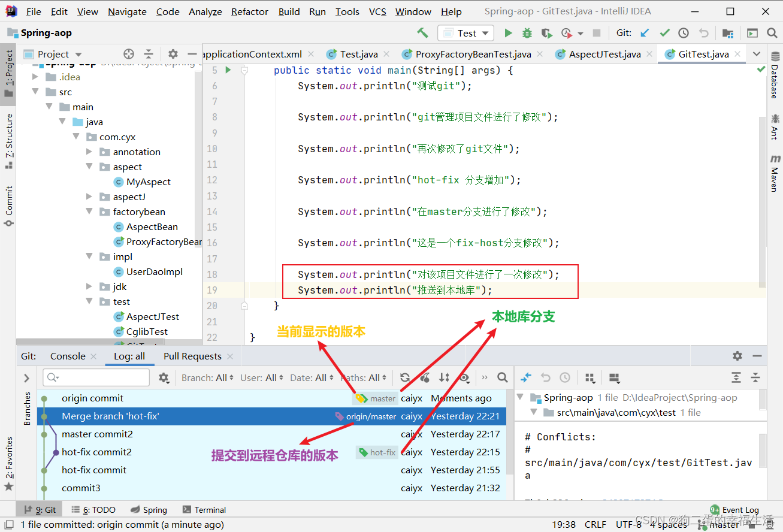
Task: Open the Refactor menu
Action: coord(250,11)
